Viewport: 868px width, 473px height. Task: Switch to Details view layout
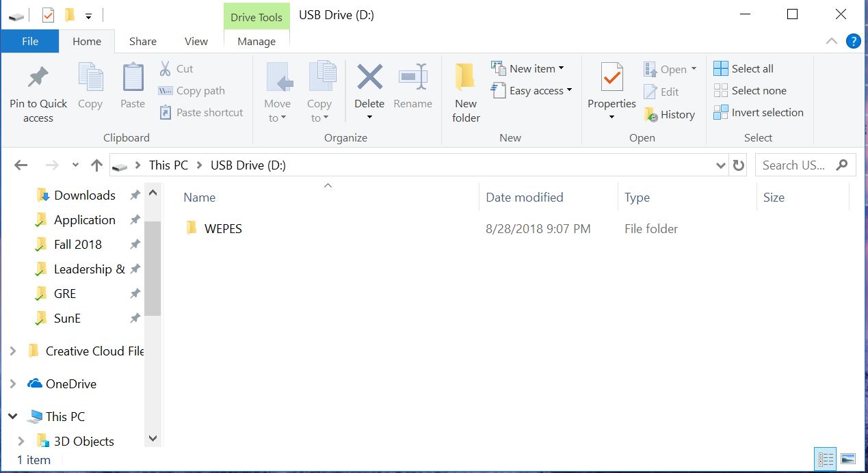click(826, 459)
